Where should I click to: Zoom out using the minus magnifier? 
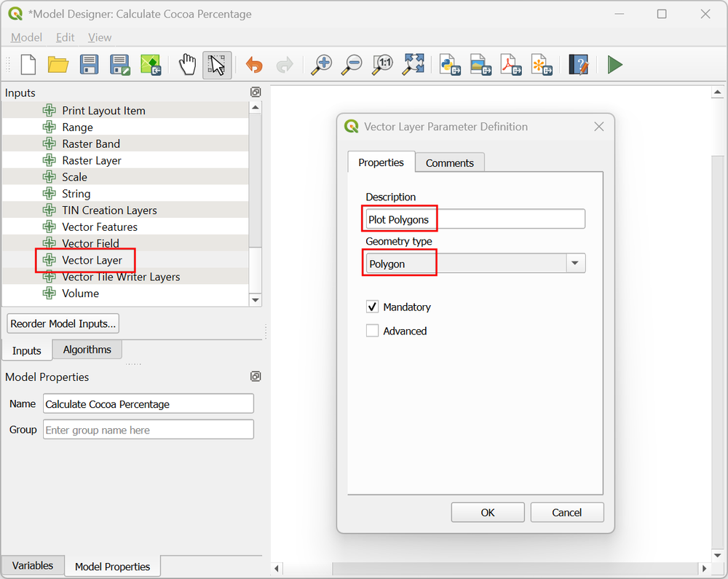tap(352, 65)
